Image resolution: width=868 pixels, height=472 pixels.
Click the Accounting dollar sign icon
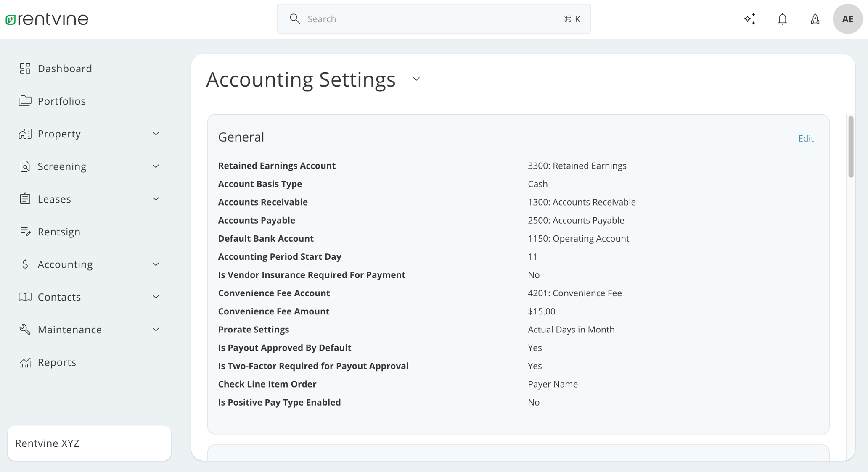25,264
